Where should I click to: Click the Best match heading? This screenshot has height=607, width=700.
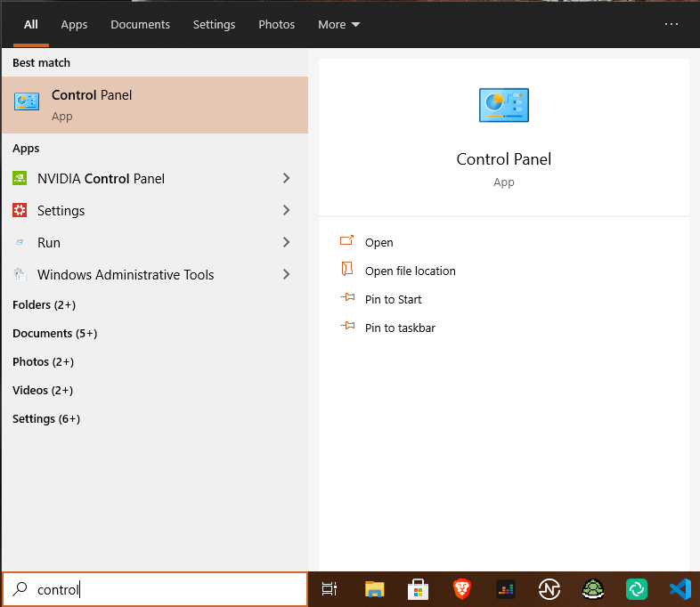click(42, 63)
